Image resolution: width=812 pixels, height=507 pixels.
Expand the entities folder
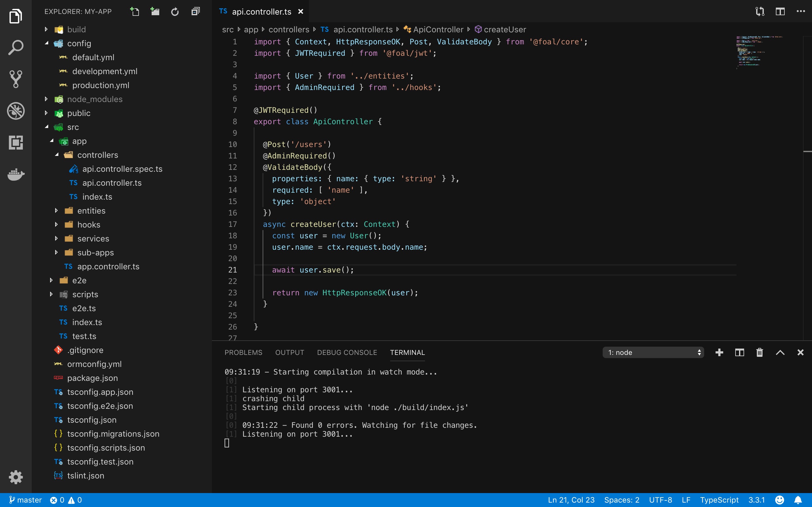91,211
